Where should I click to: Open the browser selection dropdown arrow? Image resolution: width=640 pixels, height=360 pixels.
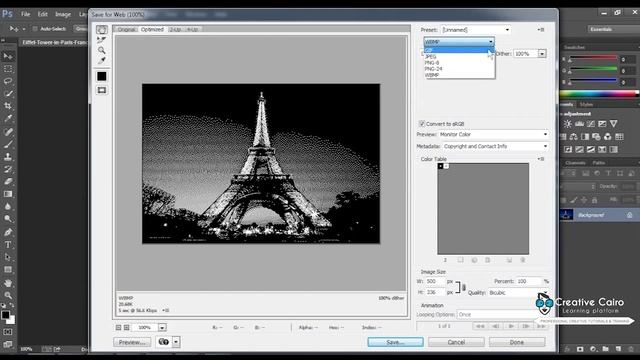176,342
